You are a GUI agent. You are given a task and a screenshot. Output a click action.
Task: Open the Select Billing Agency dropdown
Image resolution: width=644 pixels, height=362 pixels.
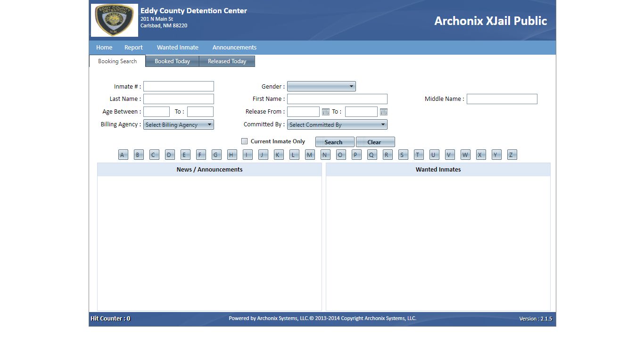[178, 125]
